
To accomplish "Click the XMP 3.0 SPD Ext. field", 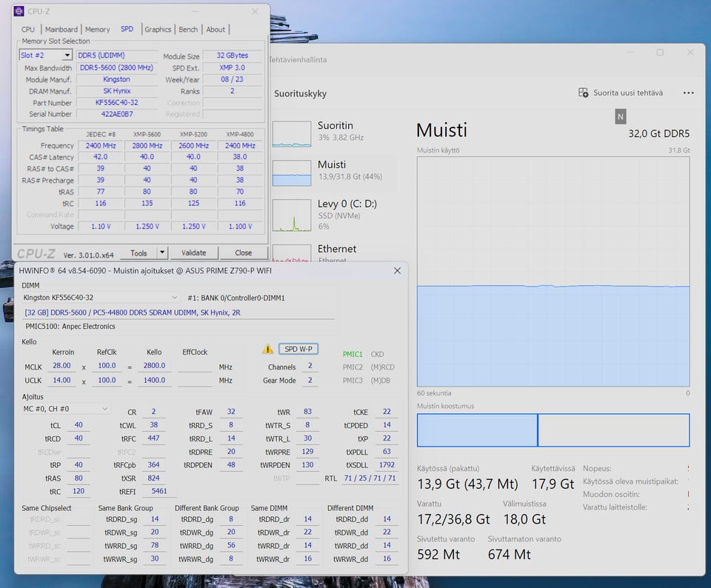I will [x=232, y=67].
